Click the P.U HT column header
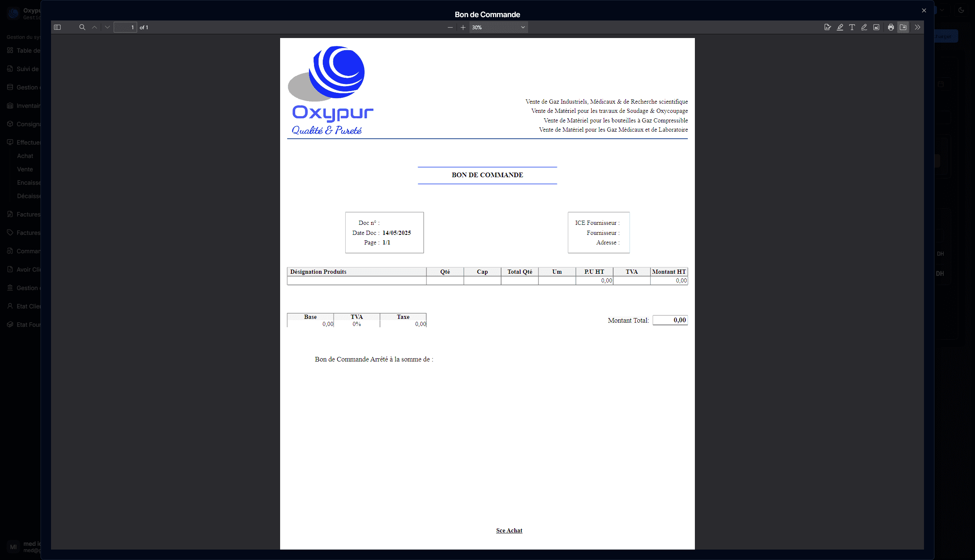Screen dimensions: 975x560 tap(594, 272)
